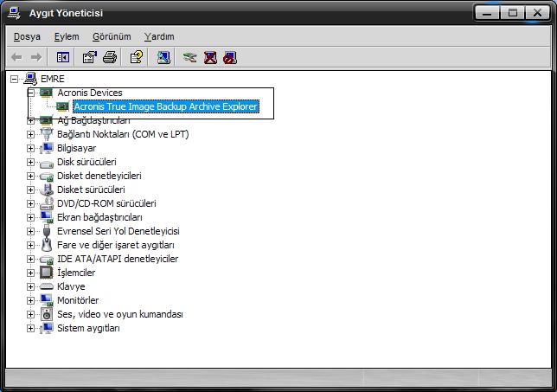Viewport: 557px width, 392px height.
Task: Expand the Klavye node
Action: (x=30, y=286)
